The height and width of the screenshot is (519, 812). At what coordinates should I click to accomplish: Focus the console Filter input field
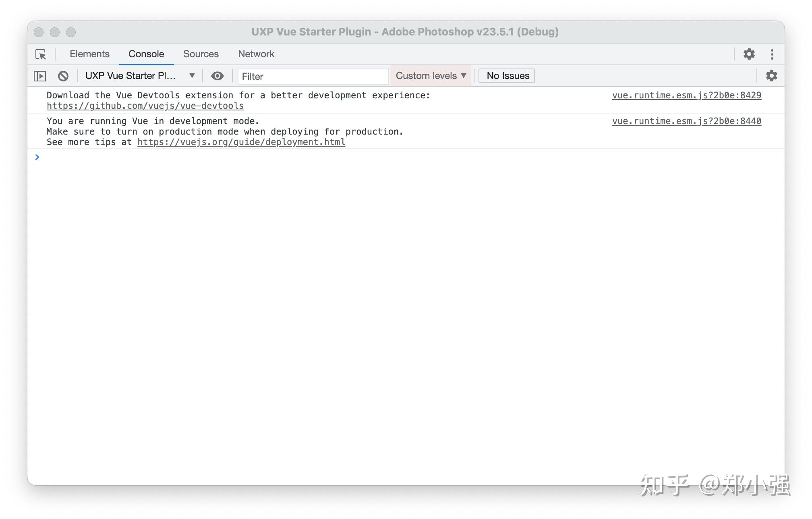click(313, 76)
